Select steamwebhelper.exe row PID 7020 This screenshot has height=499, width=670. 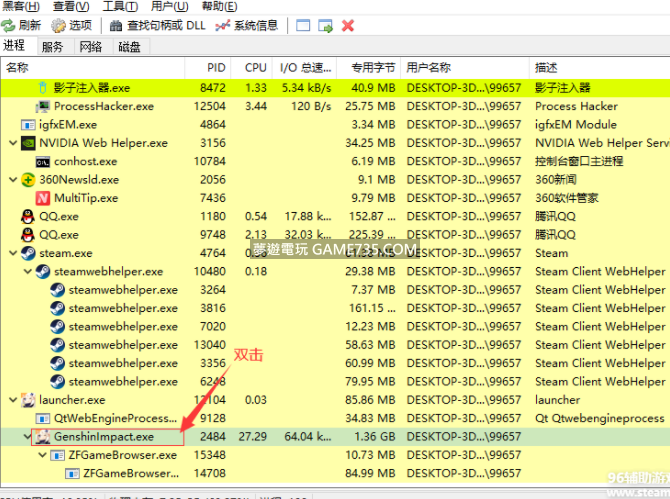pos(335,327)
